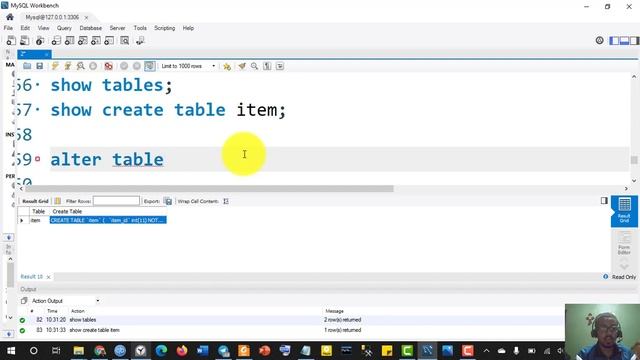640x360 pixels.
Task: Open the home screen tab icon
Action: tap(10, 17)
